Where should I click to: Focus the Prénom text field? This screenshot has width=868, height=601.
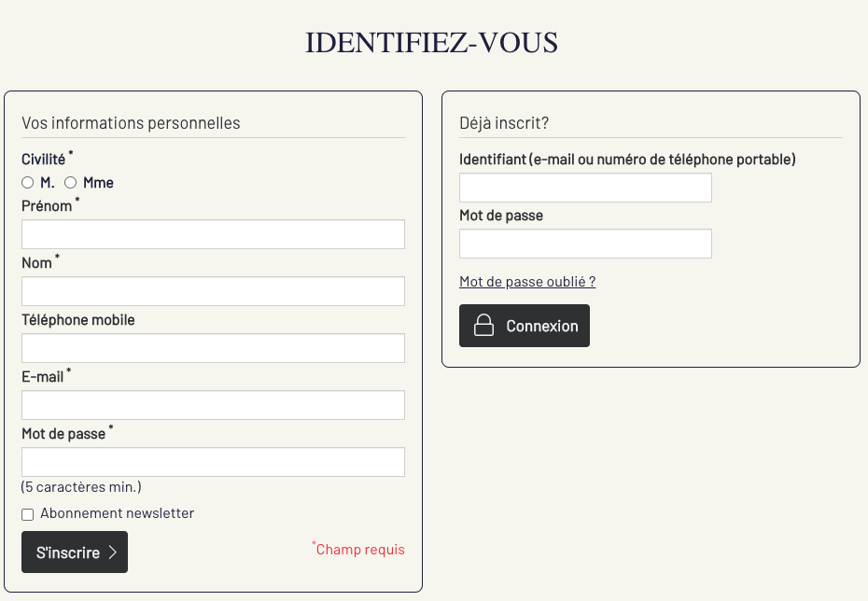(x=213, y=234)
